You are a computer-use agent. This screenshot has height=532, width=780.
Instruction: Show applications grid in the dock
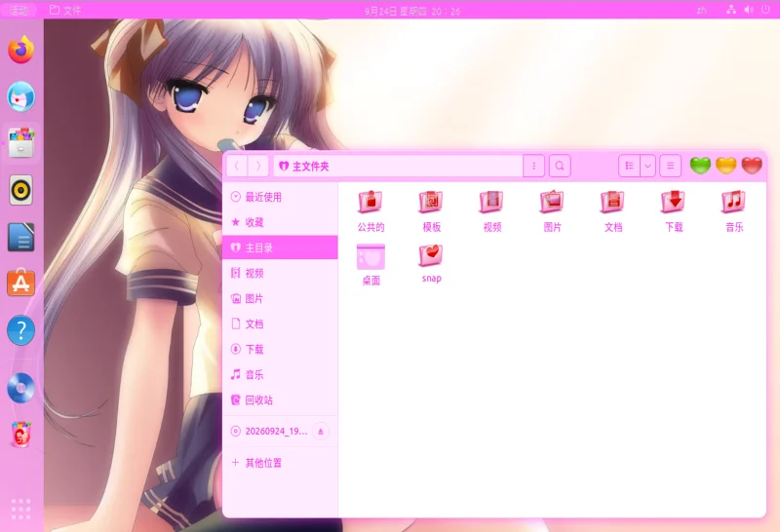[20, 510]
